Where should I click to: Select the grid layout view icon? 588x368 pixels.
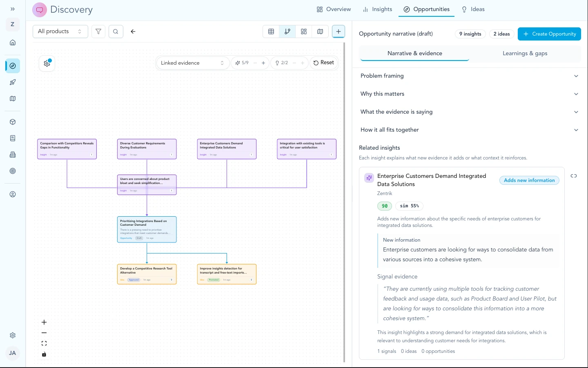click(x=303, y=31)
